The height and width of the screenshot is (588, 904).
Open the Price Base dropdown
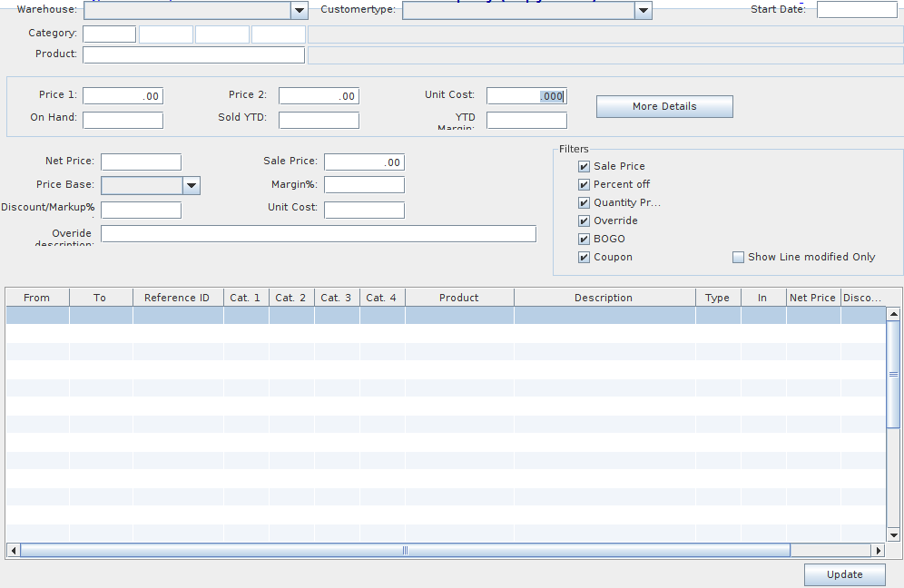tap(191, 186)
